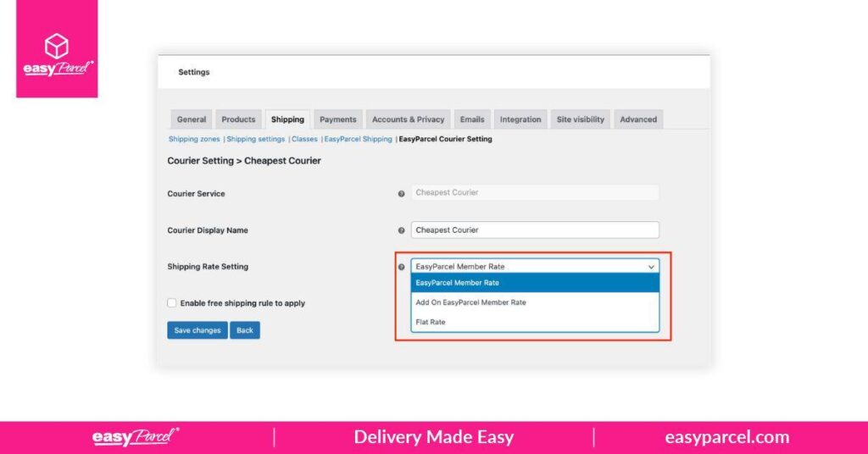The image size is (868, 454).
Task: Click the easyparcel.com footer text
Action: point(726,437)
